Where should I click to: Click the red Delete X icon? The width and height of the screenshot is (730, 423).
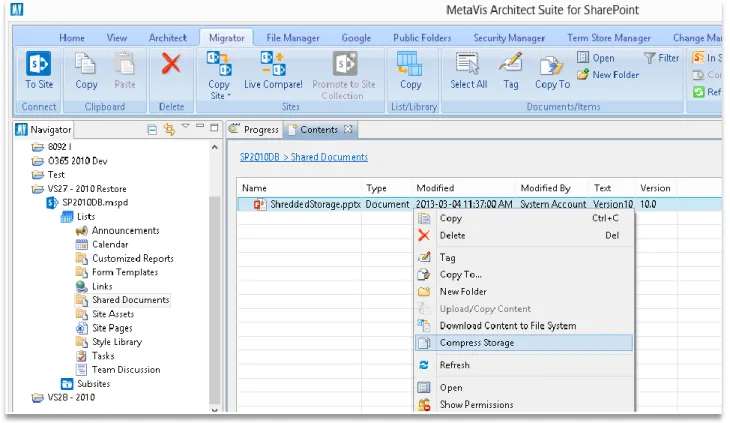171,63
